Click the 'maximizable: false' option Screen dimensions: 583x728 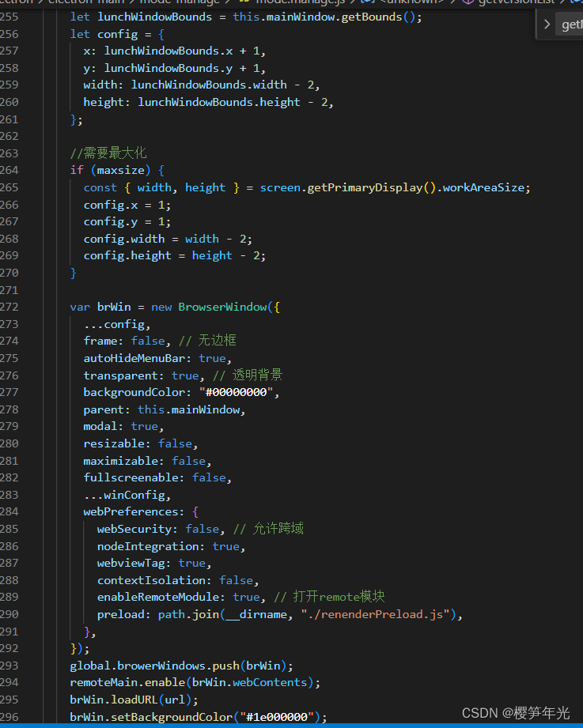pos(144,461)
